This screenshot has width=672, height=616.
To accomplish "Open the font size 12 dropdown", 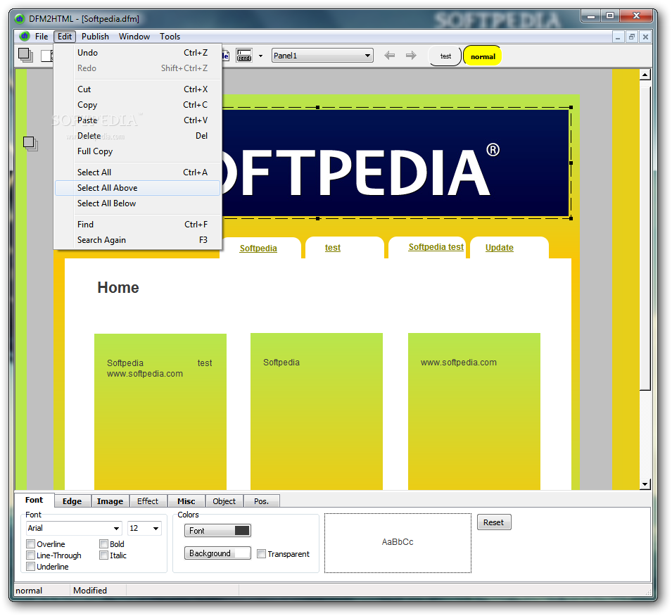I will pos(144,528).
